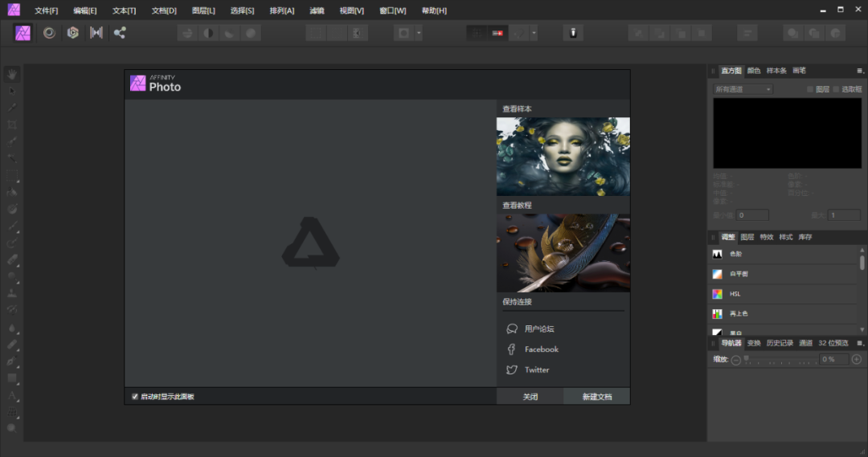Select the Zoom magnifier tool
This screenshot has width=868, height=457.
point(11,428)
